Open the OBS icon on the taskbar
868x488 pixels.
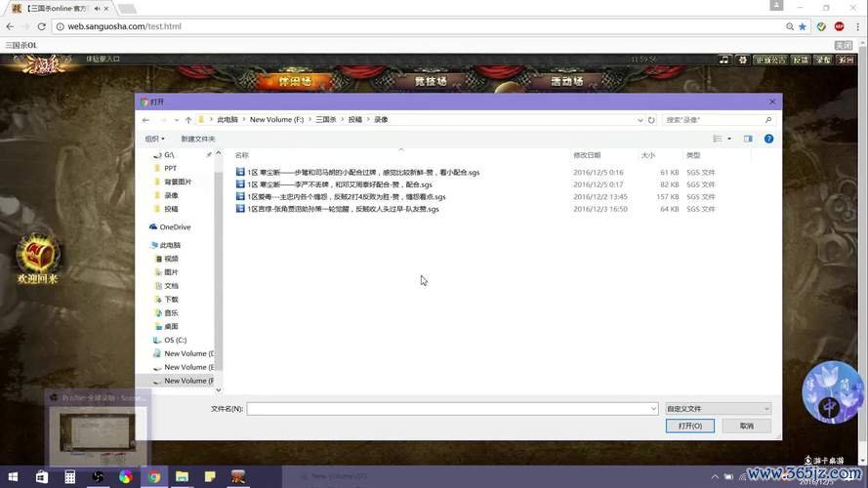click(98, 477)
